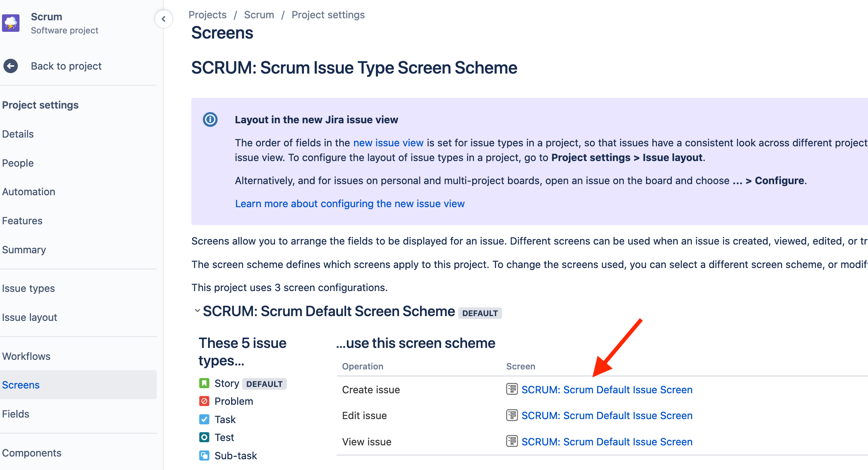Click the Scrum project avatar icon

(11, 23)
